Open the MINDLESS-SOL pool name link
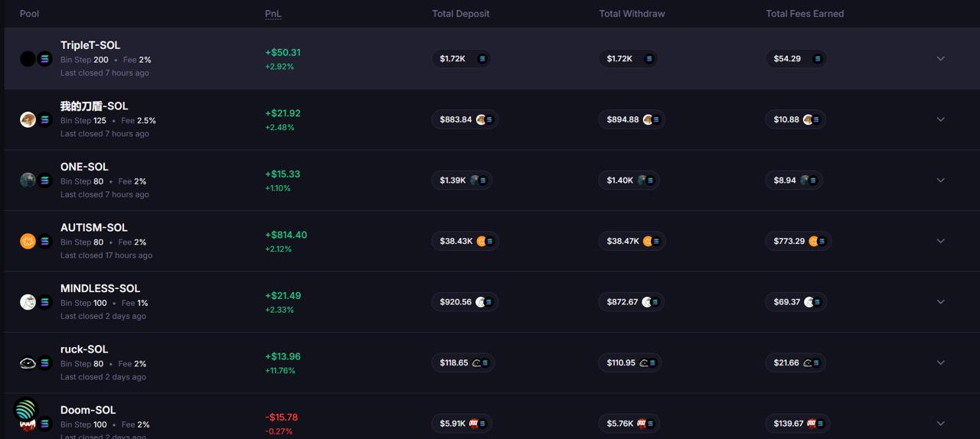The image size is (980, 439). click(x=100, y=288)
